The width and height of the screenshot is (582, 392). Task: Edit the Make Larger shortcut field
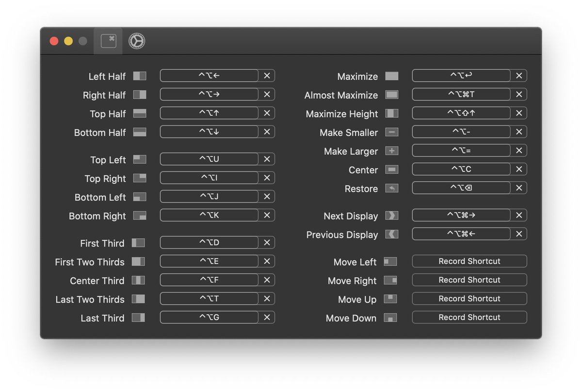pyautogui.click(x=462, y=150)
